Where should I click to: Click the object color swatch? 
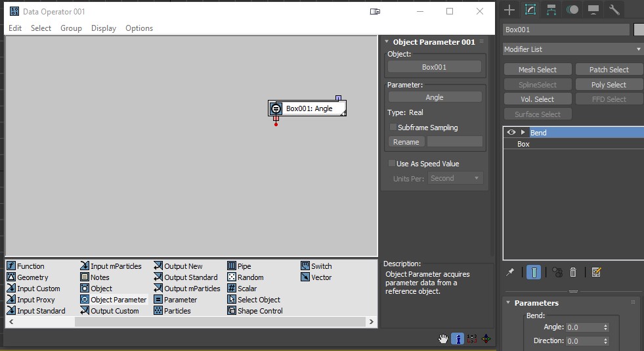click(x=638, y=30)
